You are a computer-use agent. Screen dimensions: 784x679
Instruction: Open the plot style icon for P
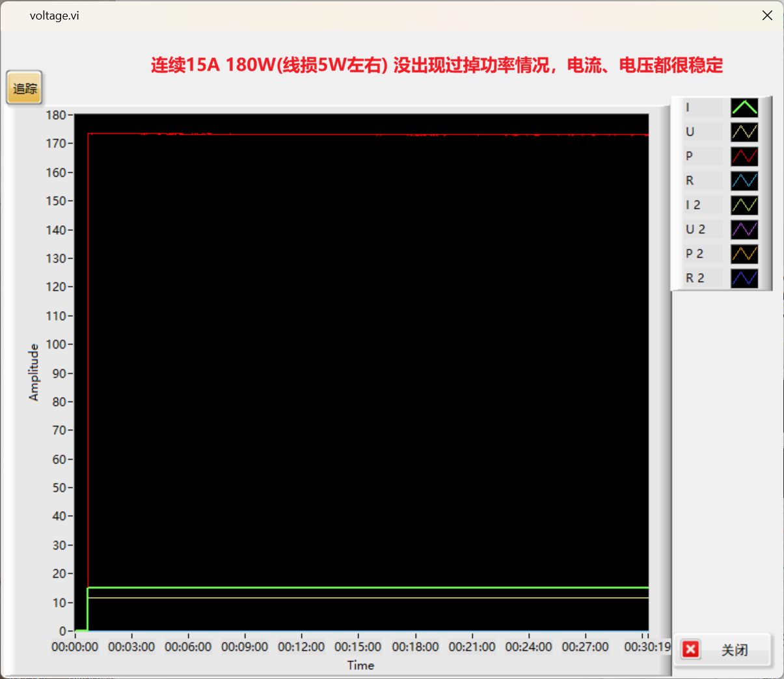click(744, 156)
